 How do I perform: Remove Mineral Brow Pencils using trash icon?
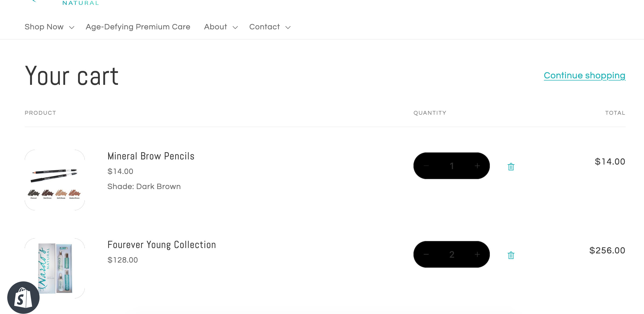511,167
